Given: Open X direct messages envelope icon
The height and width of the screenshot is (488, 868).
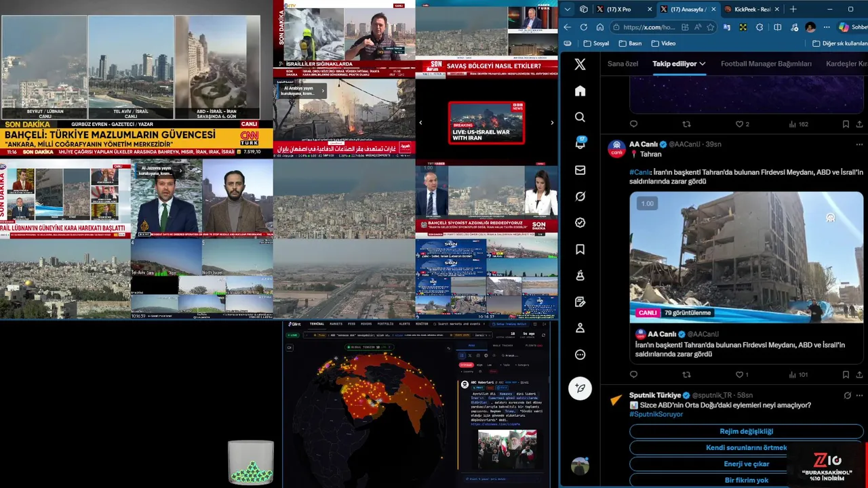Looking at the screenshot, I should pos(580,170).
